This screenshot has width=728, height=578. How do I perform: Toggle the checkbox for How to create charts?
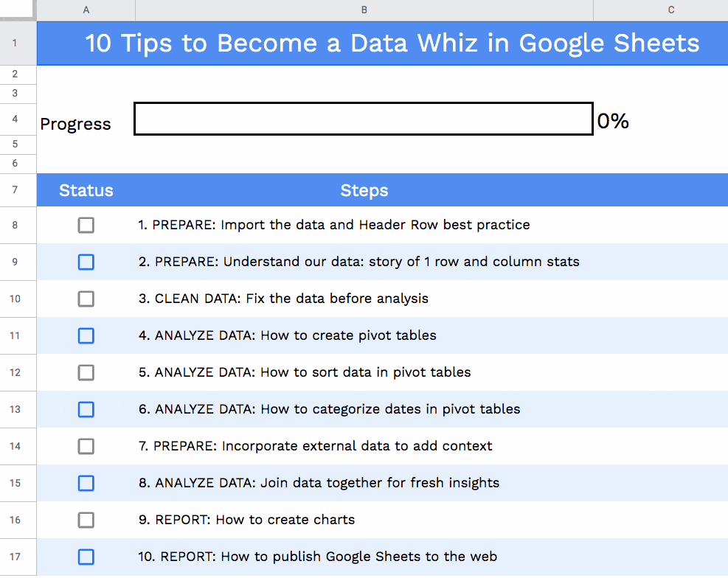[x=86, y=520]
